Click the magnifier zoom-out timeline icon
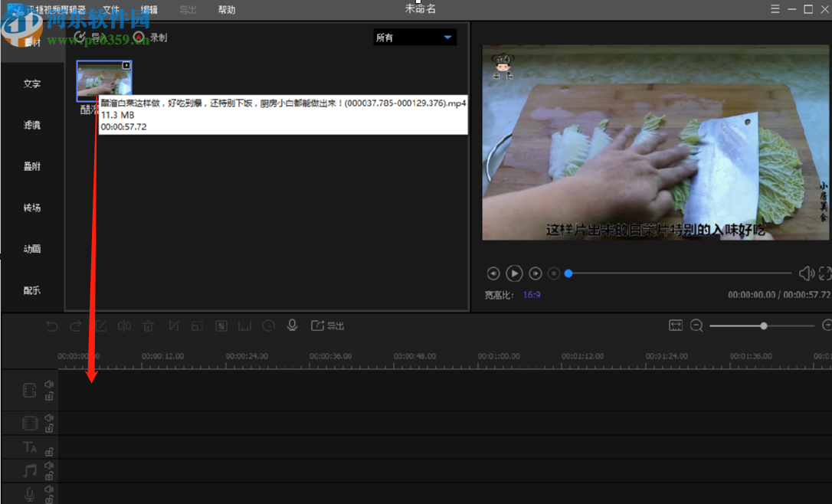Screen dimensions: 832x504 pyautogui.click(x=696, y=326)
